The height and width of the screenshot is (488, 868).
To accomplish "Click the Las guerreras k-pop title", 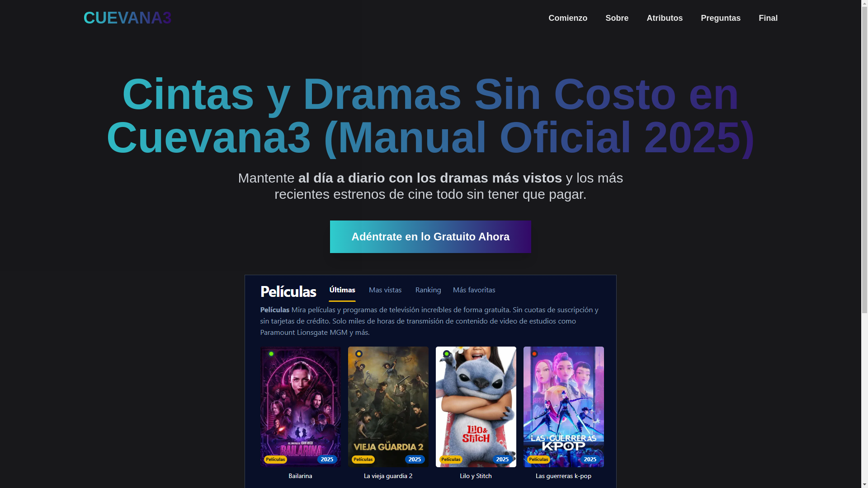I will (x=563, y=476).
